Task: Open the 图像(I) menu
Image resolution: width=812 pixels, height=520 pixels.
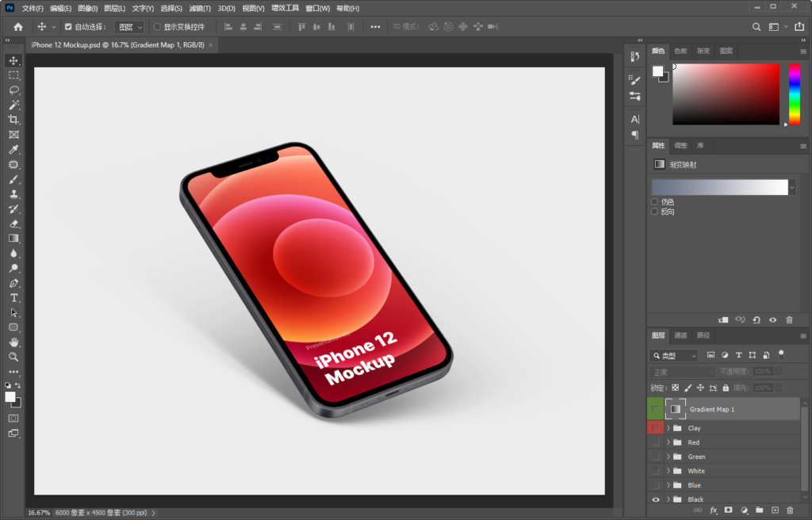Action: (x=87, y=8)
